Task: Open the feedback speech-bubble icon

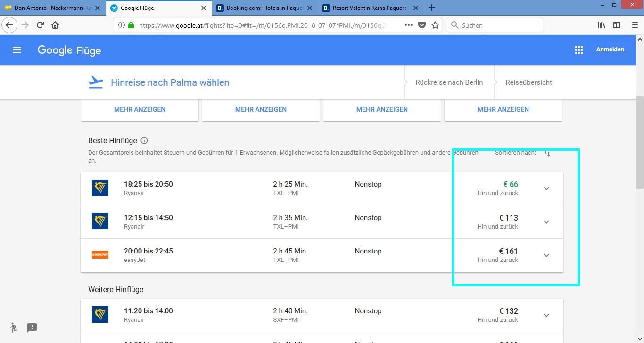Action: 32,327
